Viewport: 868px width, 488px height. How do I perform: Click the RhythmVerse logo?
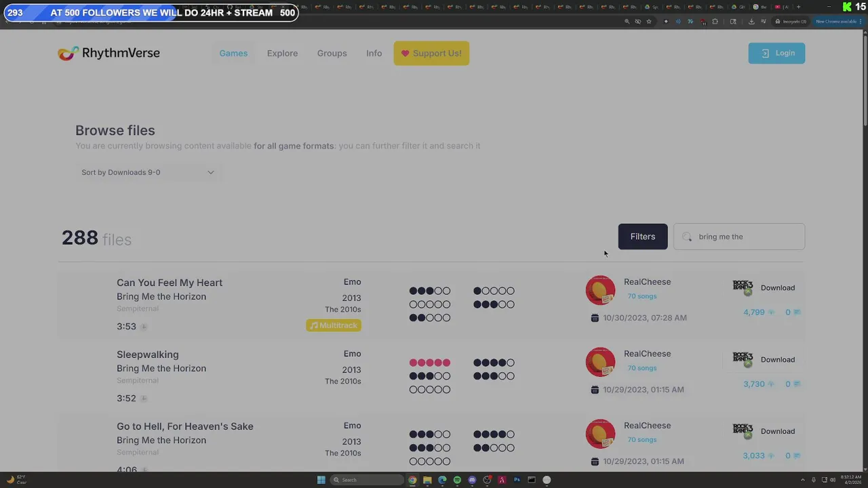coord(108,53)
